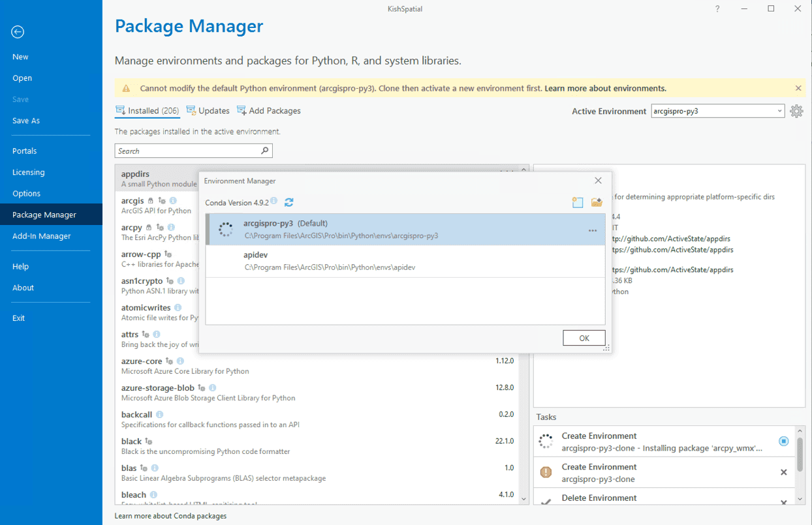The image size is (812, 525).
Task: Open the more options menu for arcgispro-py3
Action: tap(592, 230)
